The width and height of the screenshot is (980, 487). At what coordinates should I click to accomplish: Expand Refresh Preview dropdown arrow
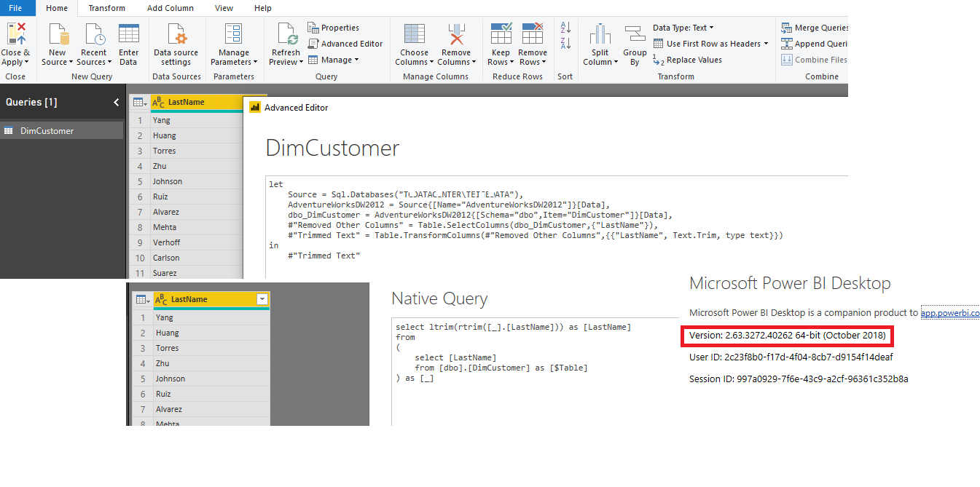point(301,63)
